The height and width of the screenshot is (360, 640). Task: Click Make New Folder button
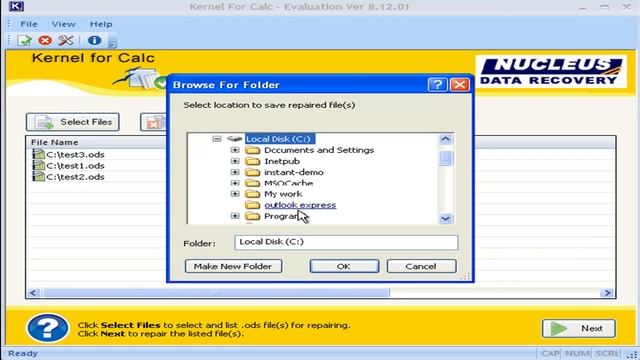(x=233, y=266)
